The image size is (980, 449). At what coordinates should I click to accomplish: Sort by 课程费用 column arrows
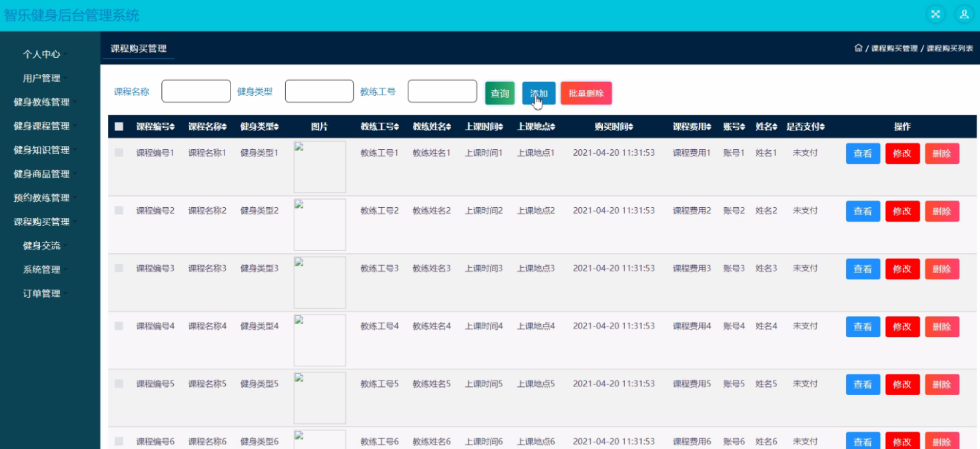pos(709,127)
